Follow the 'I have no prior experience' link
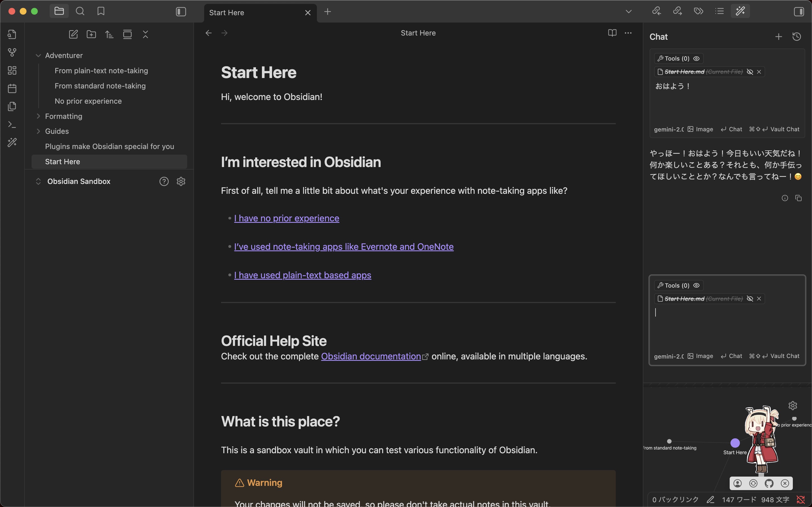The image size is (812, 507). [x=286, y=218]
